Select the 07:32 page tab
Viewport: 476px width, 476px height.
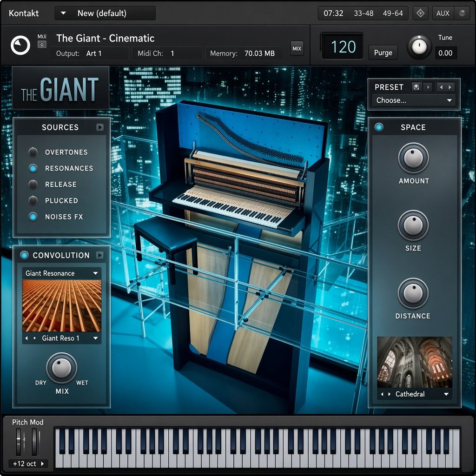coord(333,13)
